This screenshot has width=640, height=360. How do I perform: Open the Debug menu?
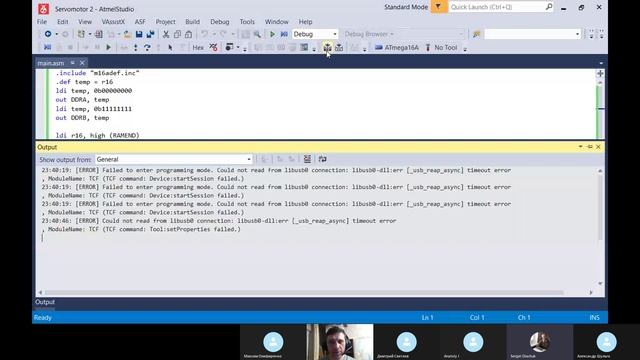click(220, 22)
